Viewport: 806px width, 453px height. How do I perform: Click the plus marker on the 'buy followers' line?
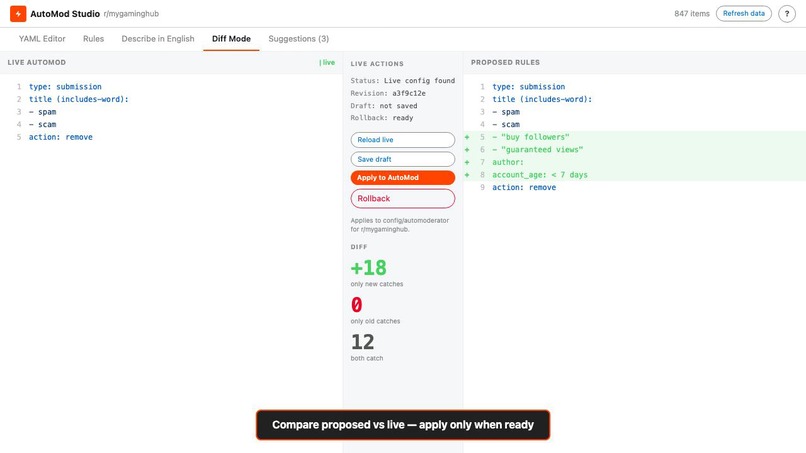click(467, 137)
